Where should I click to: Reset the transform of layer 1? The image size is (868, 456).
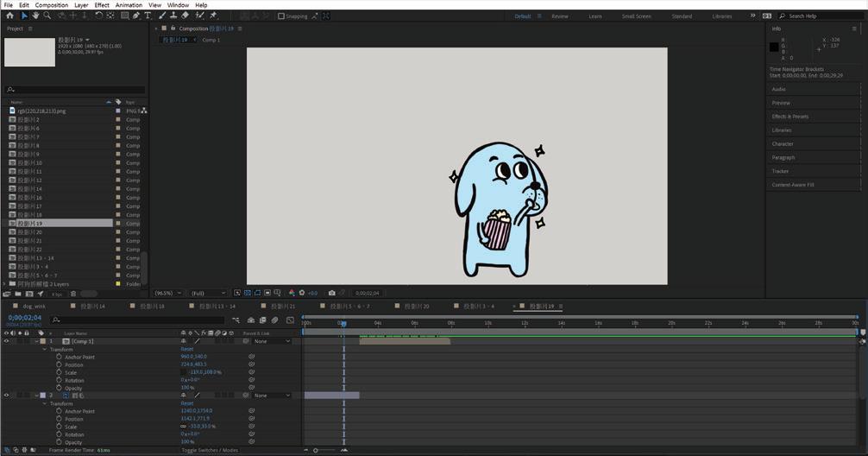[186, 349]
